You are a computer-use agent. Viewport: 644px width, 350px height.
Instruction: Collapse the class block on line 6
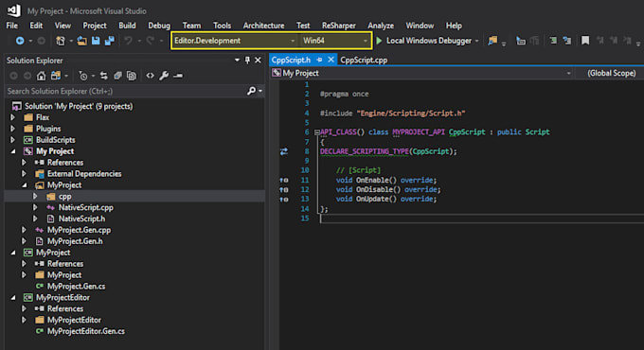316,132
